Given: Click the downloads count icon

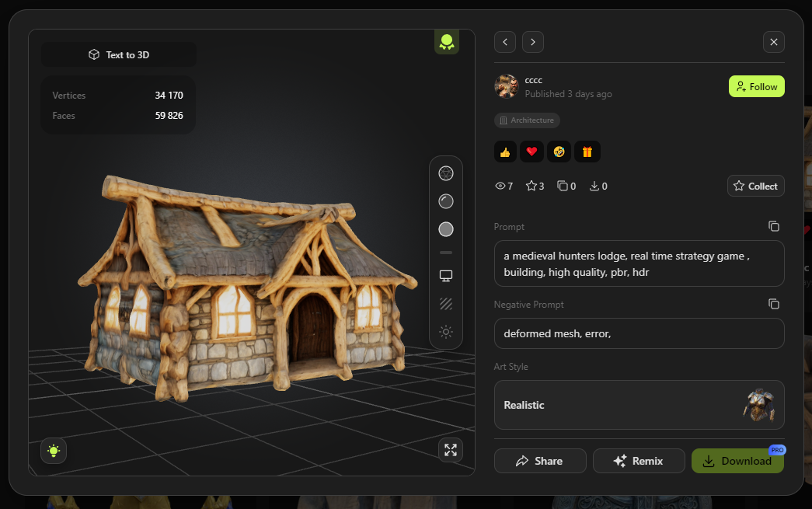Looking at the screenshot, I should pos(594,186).
